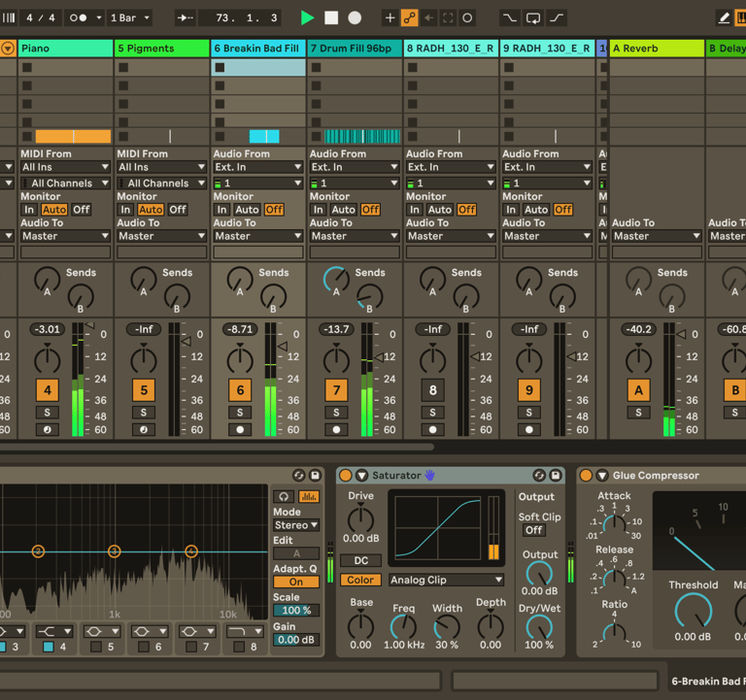Select the A Reverb return header
Image resolution: width=746 pixels, height=700 pixels.
point(657,49)
